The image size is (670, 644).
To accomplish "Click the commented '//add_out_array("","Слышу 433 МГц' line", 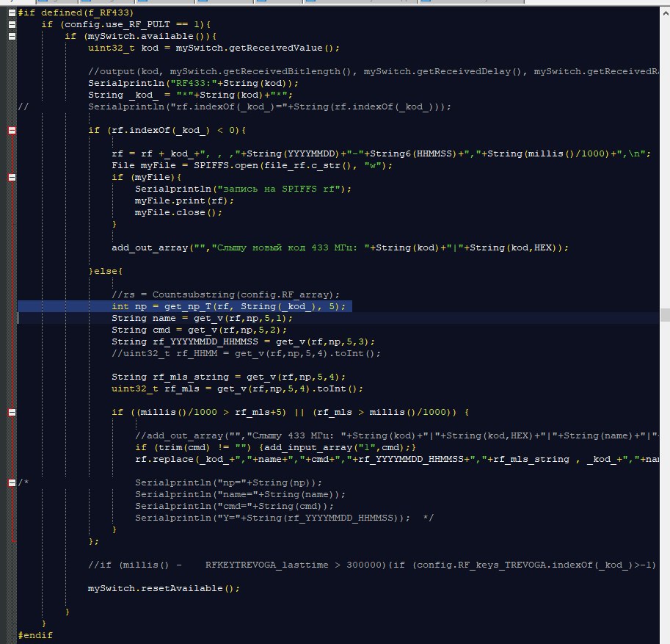I will click(396, 435).
